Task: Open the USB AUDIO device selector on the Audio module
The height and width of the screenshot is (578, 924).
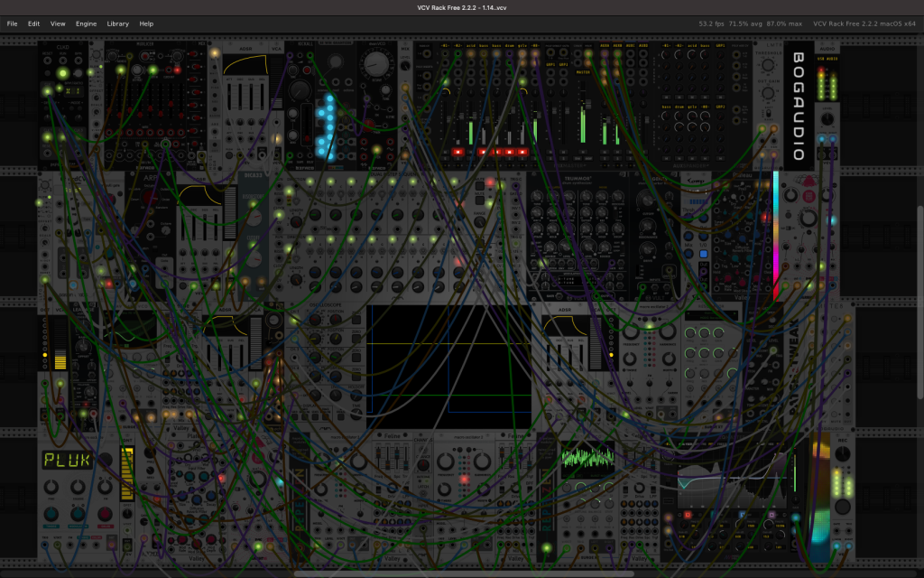Action: tap(827, 59)
